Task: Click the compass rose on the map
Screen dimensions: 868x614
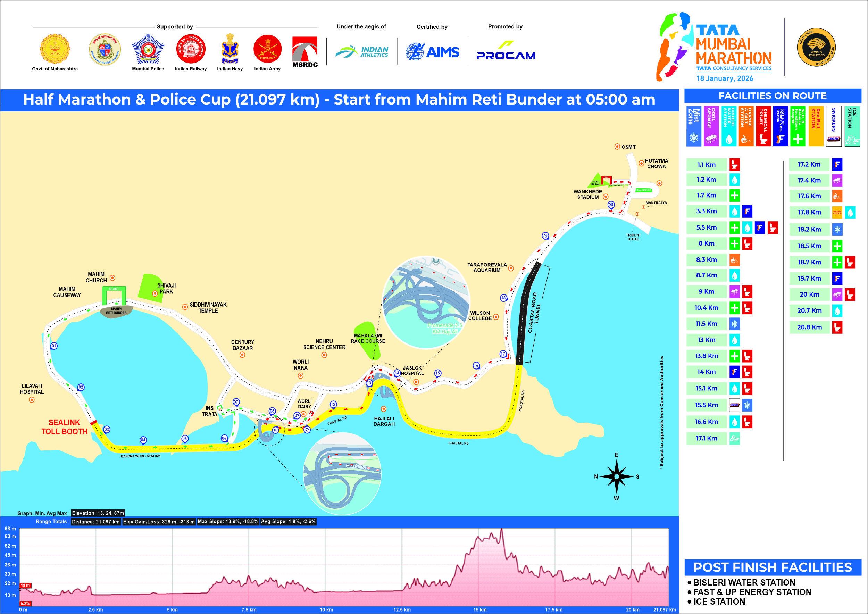Action: (x=616, y=476)
